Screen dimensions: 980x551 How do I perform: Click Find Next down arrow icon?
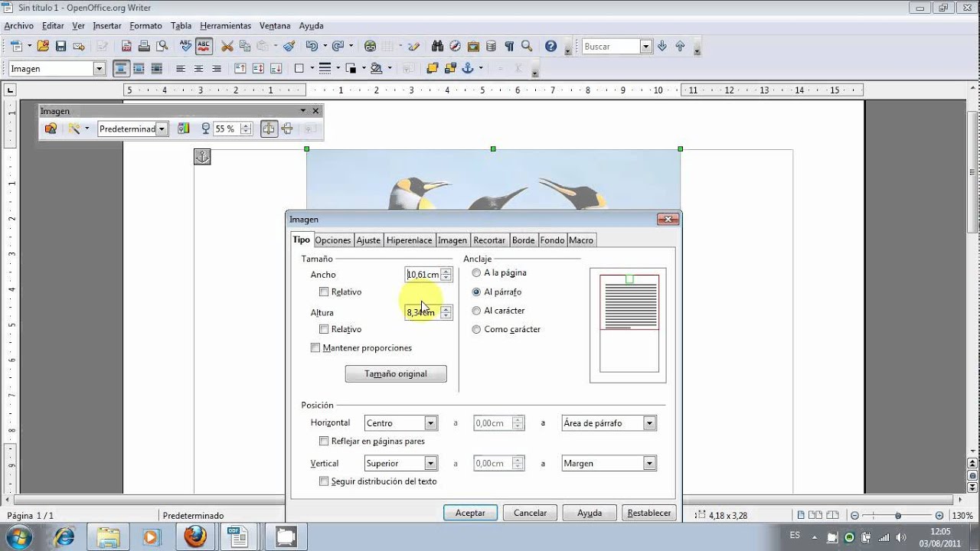(662, 47)
